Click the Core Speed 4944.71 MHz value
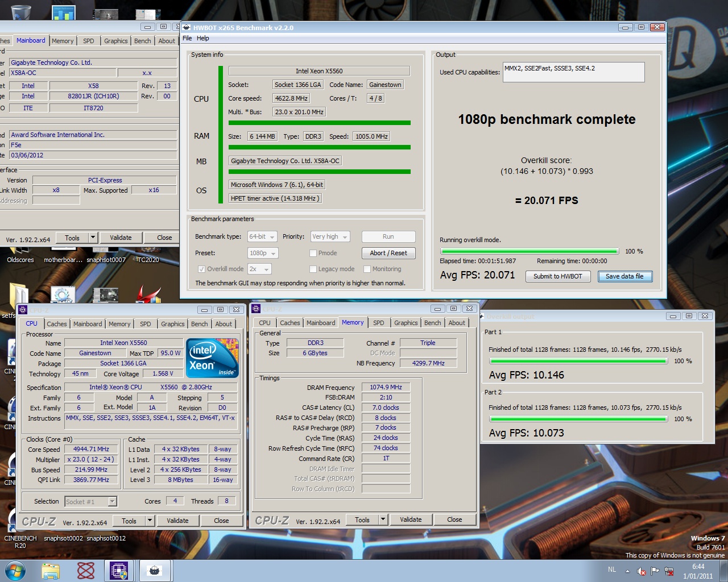 point(91,449)
